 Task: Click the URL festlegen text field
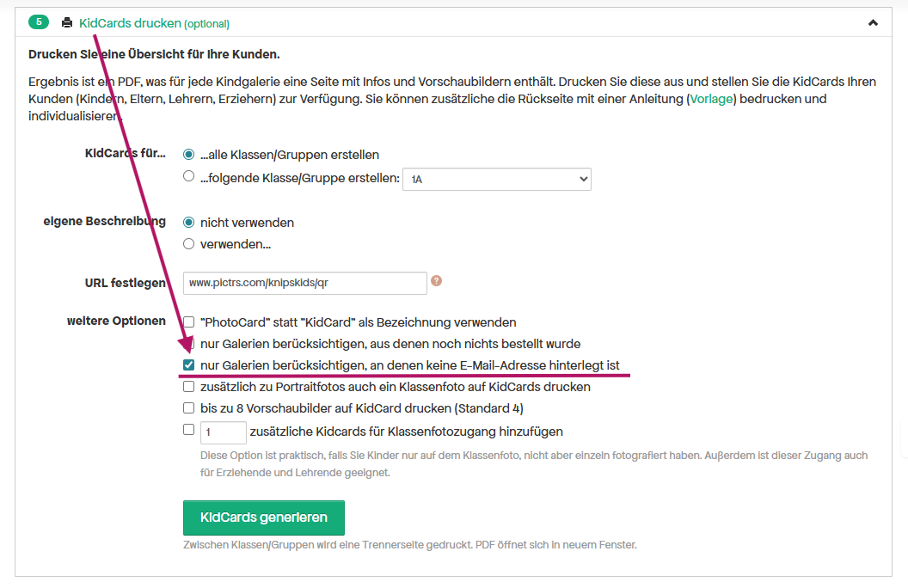[304, 283]
